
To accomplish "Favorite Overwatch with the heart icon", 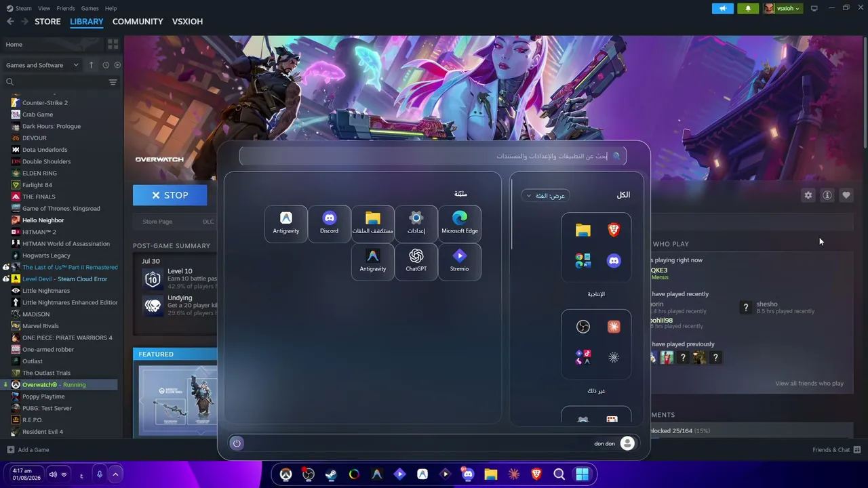I will [x=846, y=195].
